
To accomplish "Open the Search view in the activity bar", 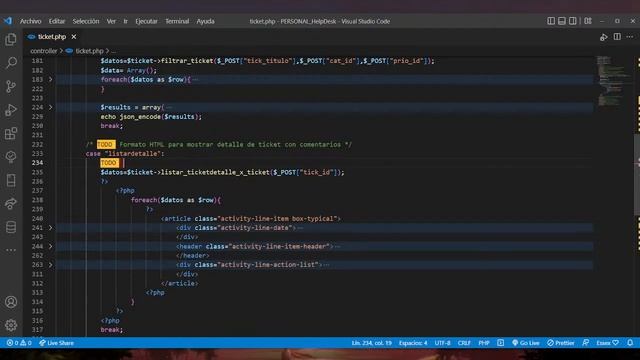I will 11,62.
